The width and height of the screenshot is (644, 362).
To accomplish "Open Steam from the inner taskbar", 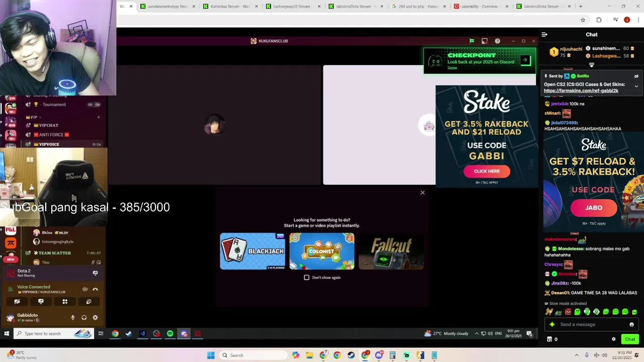I will click(x=129, y=334).
